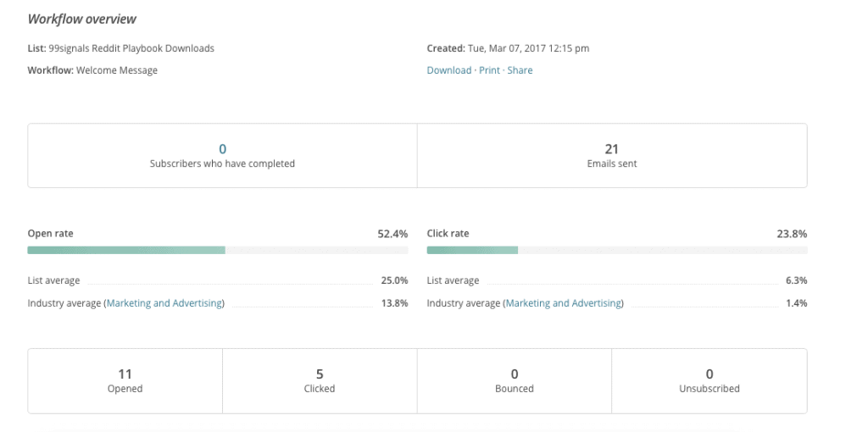Click the Print link
Image resolution: width=868 pixels, height=432 pixels.
point(489,70)
